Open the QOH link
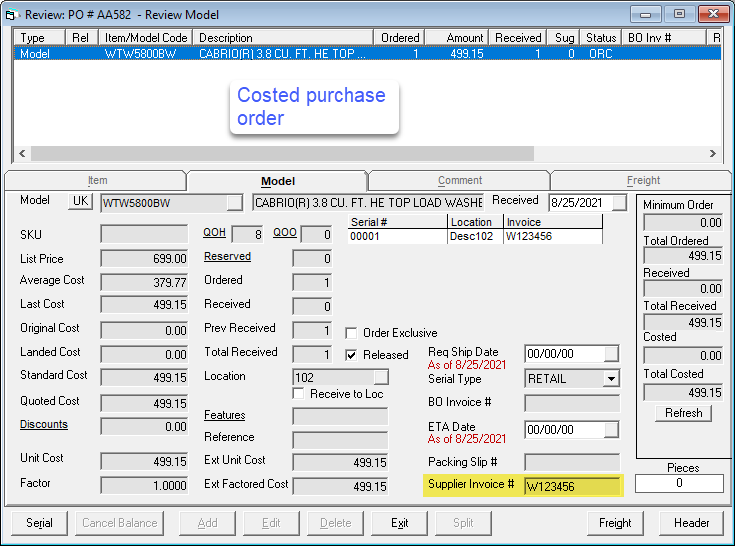 (214, 232)
